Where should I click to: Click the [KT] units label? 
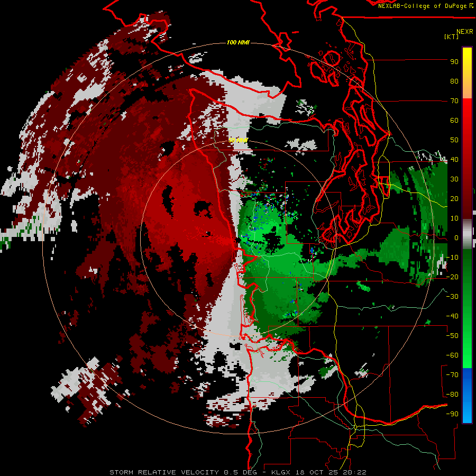(x=452, y=36)
